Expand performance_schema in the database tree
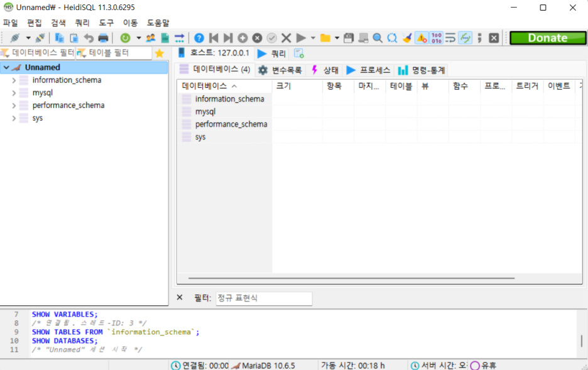Screen dimensions: 588x370 [x=14, y=106]
